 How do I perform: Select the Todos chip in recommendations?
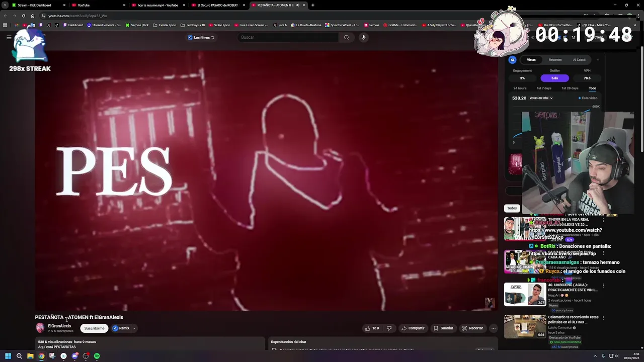pos(512,208)
